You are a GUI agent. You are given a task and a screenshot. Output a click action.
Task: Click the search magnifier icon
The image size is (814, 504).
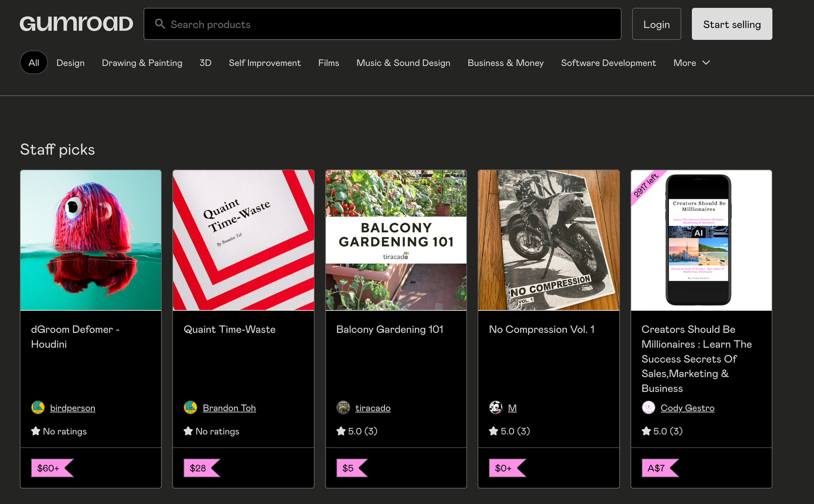(160, 24)
